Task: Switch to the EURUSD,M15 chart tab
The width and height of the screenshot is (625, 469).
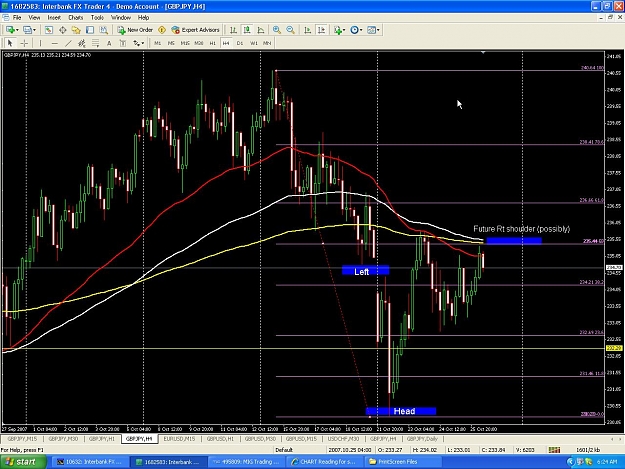Action: click(179, 439)
